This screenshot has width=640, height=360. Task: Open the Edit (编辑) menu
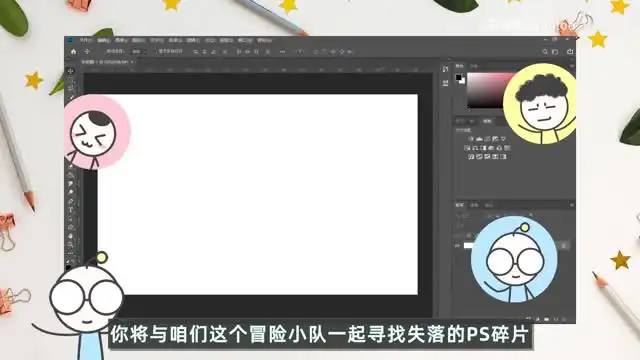103,40
